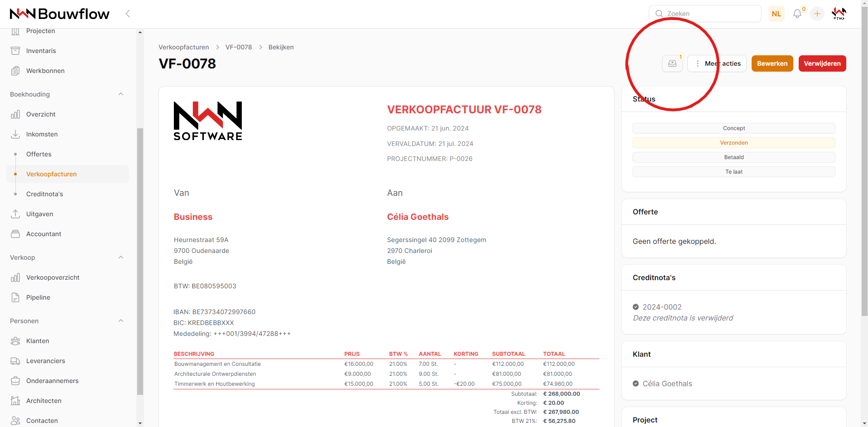Viewport: 868px width, 427px height.
Task: Click the Zoeken search field
Action: (709, 14)
